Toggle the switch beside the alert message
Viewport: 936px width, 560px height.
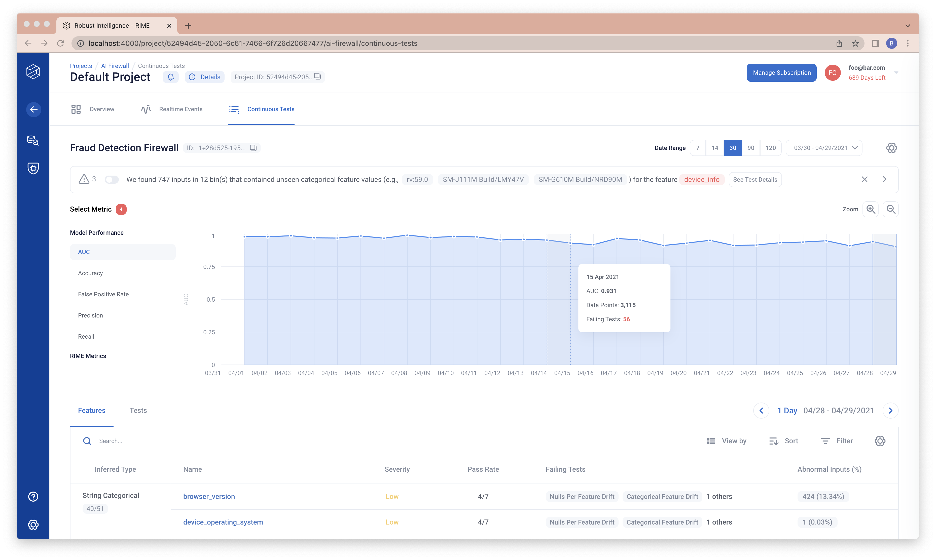(112, 179)
